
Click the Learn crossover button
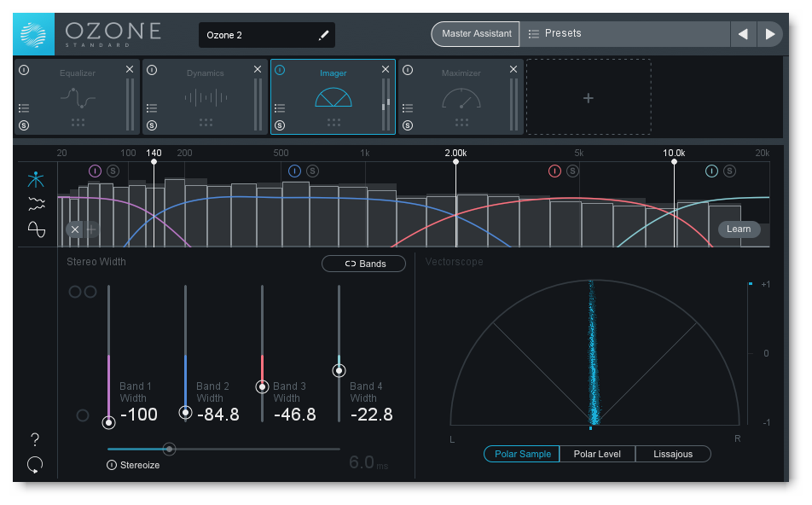739,229
